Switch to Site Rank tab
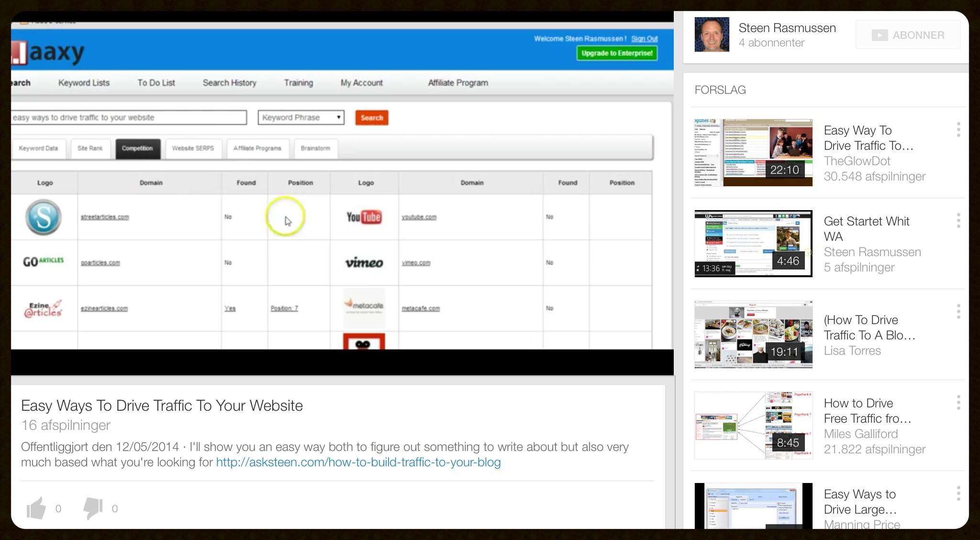The height and width of the screenshot is (540, 980). 90,148
